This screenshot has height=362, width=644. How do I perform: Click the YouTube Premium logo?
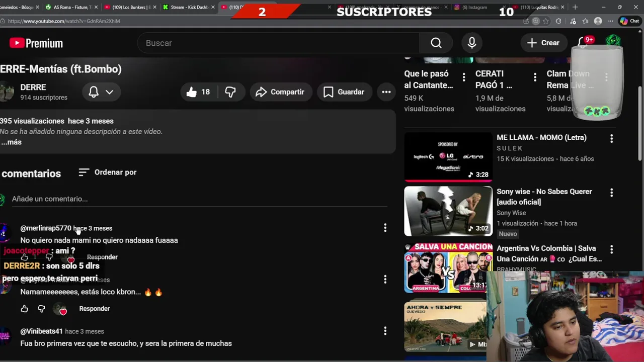pyautogui.click(x=36, y=43)
